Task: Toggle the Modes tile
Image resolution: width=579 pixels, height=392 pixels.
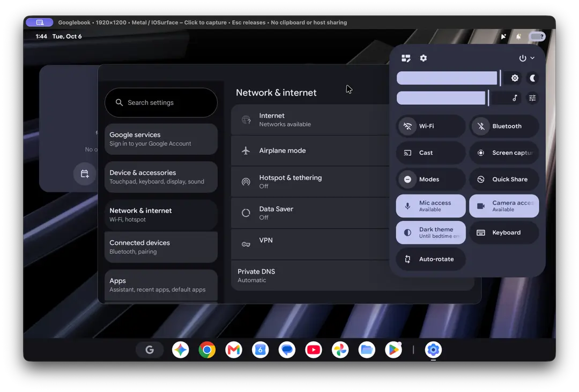Action: click(x=430, y=179)
